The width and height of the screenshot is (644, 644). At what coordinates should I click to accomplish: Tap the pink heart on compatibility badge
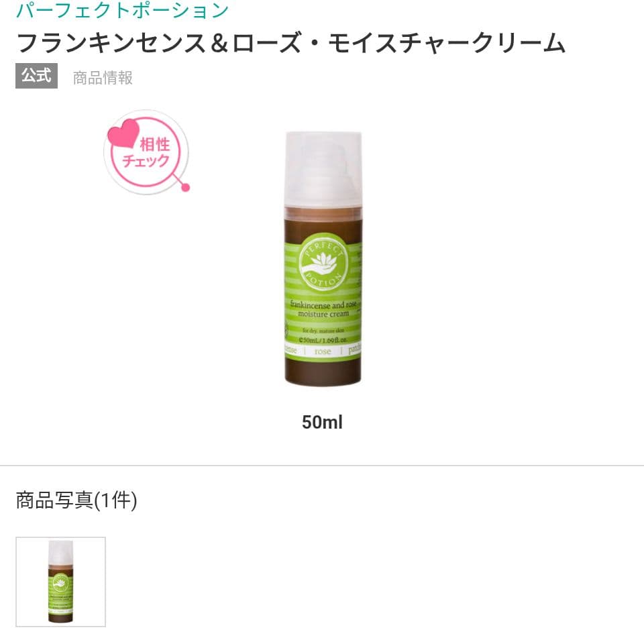[123, 133]
